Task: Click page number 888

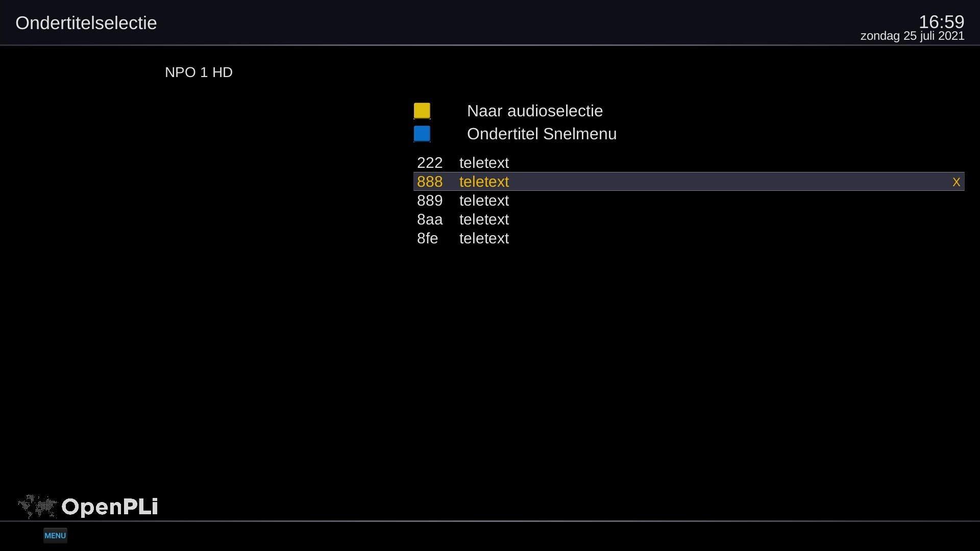Action: 429,182
